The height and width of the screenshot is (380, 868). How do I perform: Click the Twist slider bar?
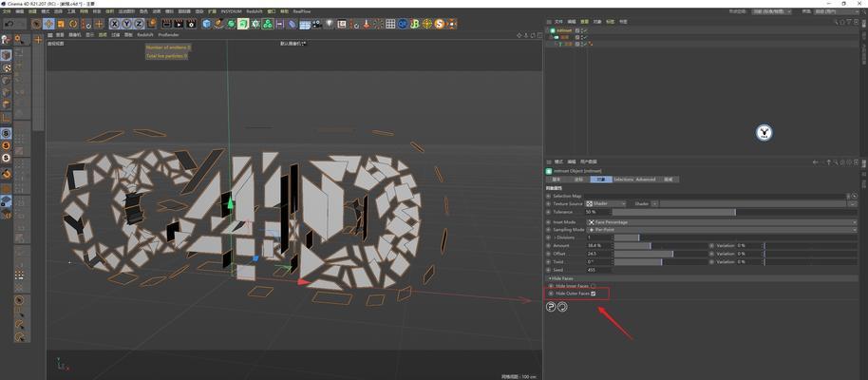click(x=660, y=261)
